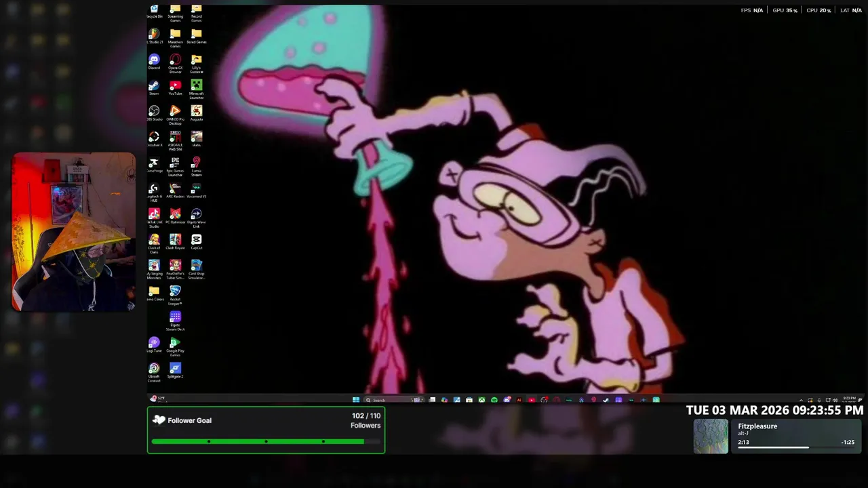Launch Minecraft Launcher shortcut
The image size is (868, 488).
click(197, 89)
